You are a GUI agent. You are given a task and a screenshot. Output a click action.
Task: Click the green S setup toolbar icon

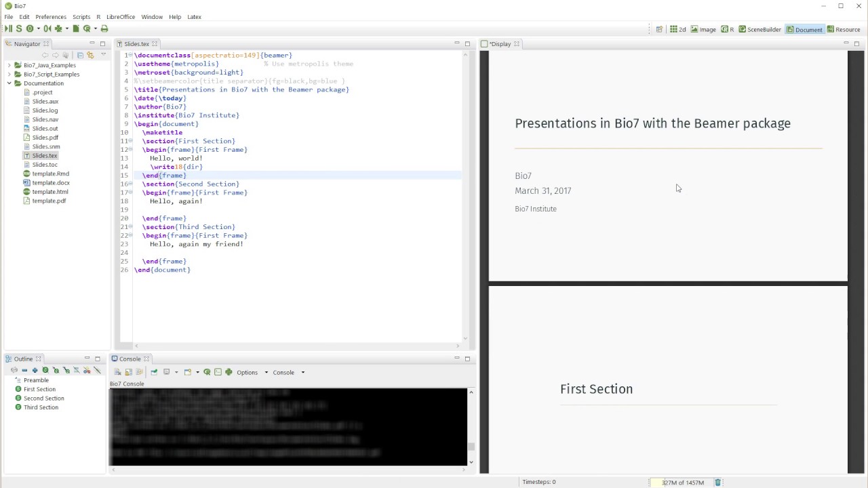point(19,28)
